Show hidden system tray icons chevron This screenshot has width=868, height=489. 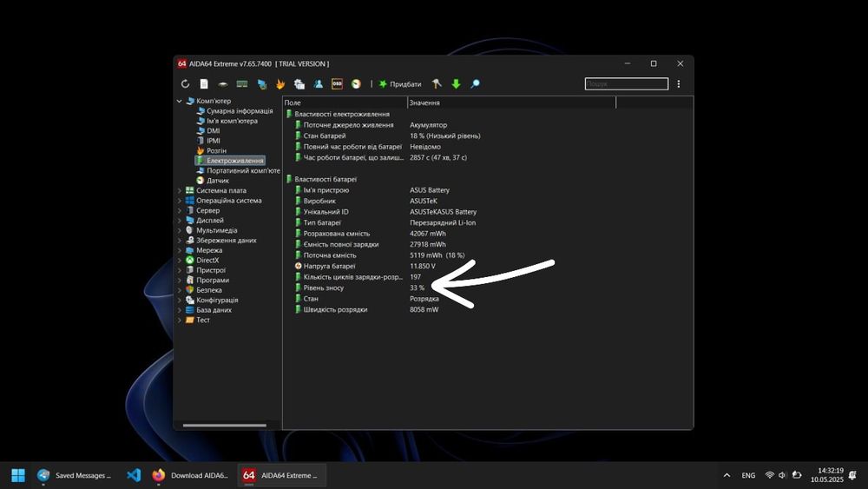coord(727,475)
